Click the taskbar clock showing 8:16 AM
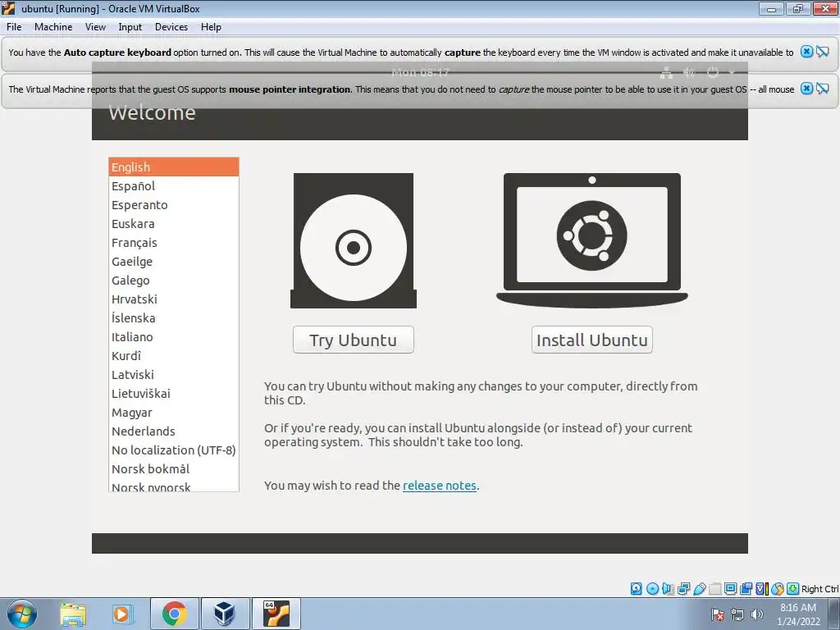This screenshot has height=630, width=840. (798, 614)
